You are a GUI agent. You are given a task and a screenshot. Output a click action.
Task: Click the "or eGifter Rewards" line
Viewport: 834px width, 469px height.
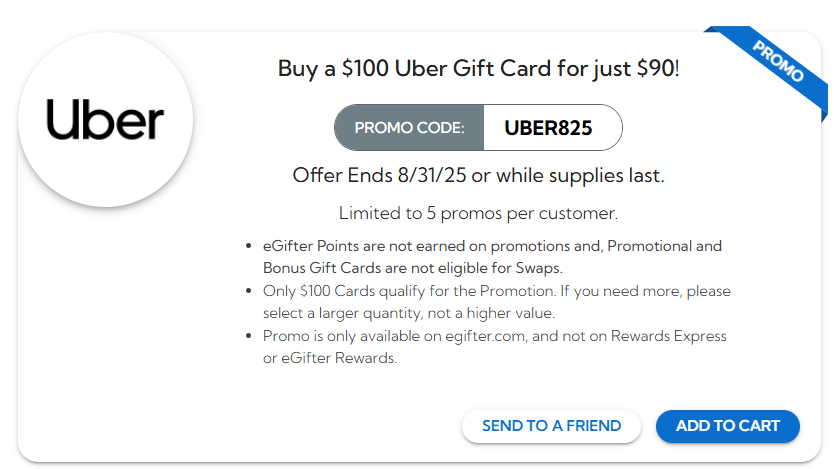pyautogui.click(x=330, y=359)
